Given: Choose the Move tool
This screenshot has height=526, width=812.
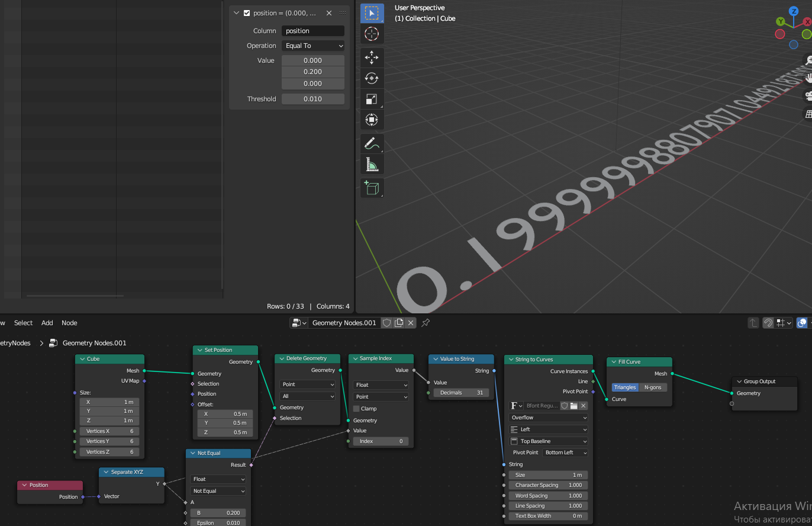Looking at the screenshot, I should [372, 57].
